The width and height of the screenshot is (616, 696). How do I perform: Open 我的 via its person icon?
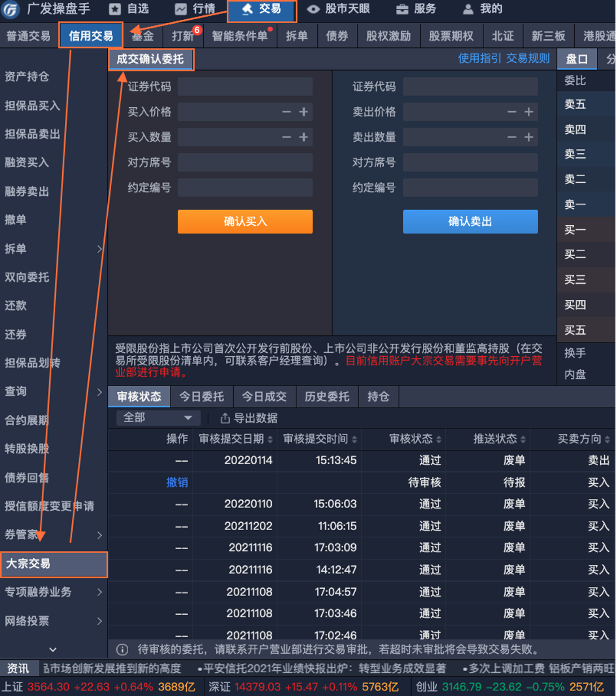(468, 9)
